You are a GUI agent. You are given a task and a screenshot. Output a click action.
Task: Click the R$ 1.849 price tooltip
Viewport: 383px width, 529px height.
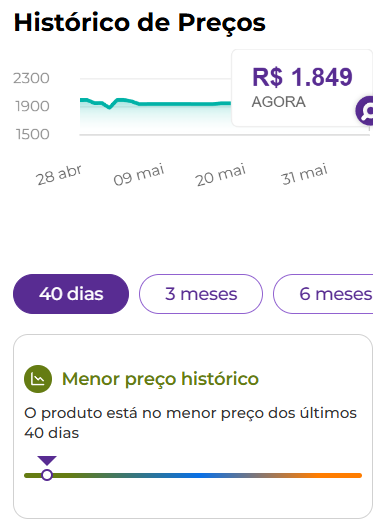tap(302, 88)
